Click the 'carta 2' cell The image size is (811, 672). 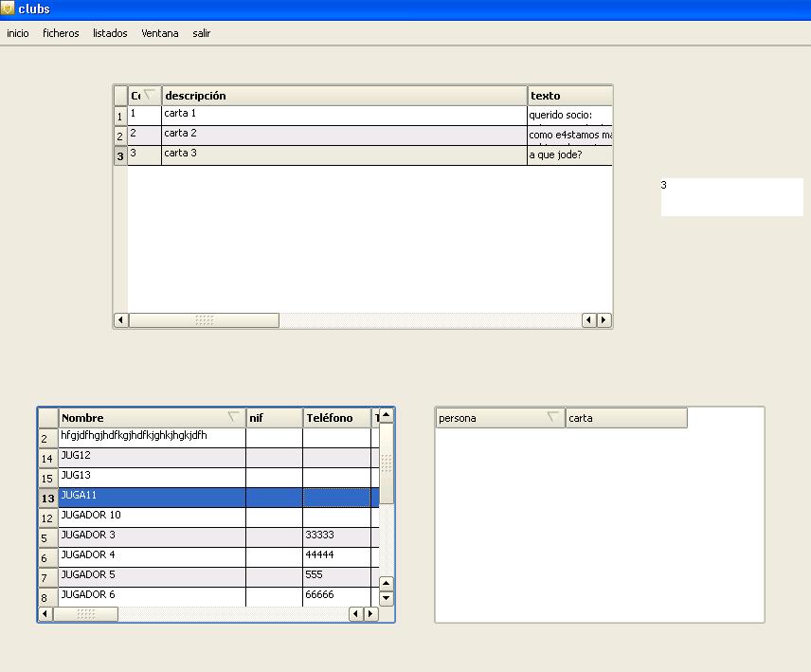point(344,136)
